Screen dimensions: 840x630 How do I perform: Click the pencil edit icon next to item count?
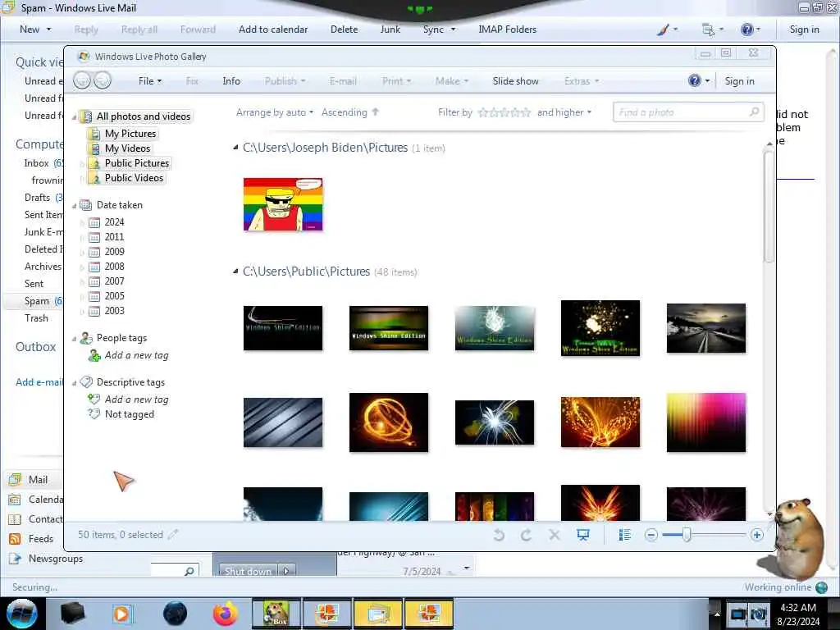click(172, 534)
